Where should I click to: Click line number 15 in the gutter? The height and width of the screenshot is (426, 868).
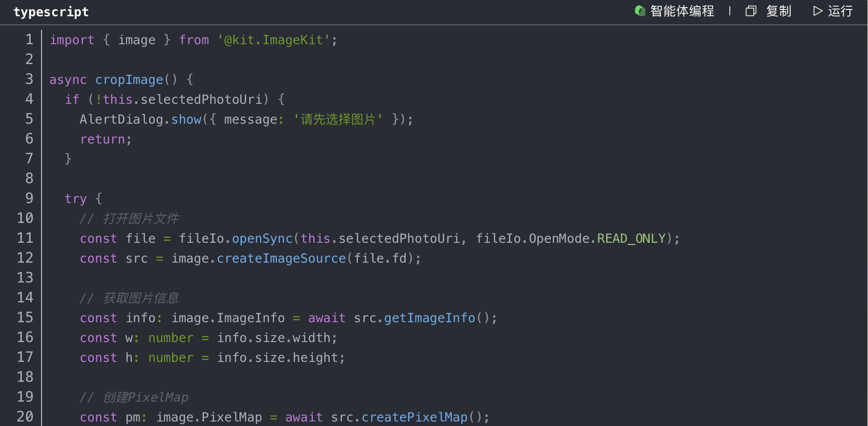coord(25,318)
